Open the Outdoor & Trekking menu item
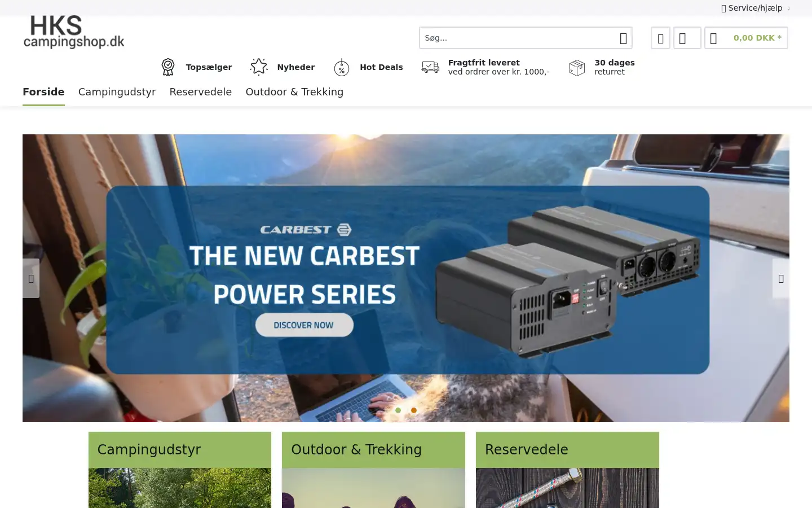The height and width of the screenshot is (508, 812). click(x=294, y=92)
